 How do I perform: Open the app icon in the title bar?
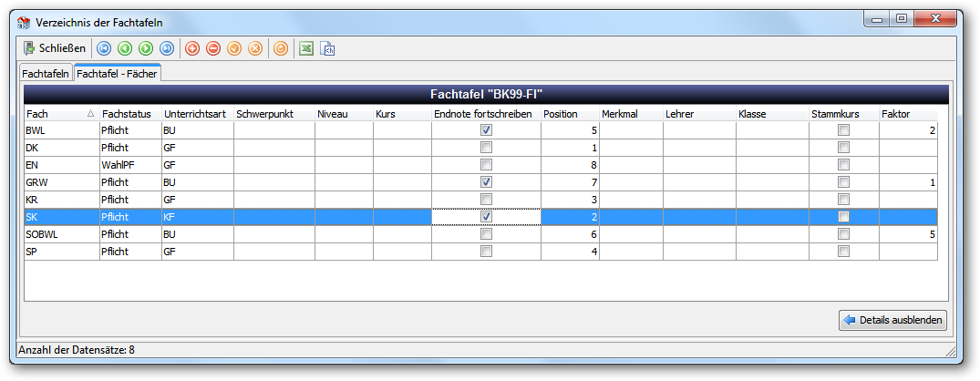coord(24,23)
